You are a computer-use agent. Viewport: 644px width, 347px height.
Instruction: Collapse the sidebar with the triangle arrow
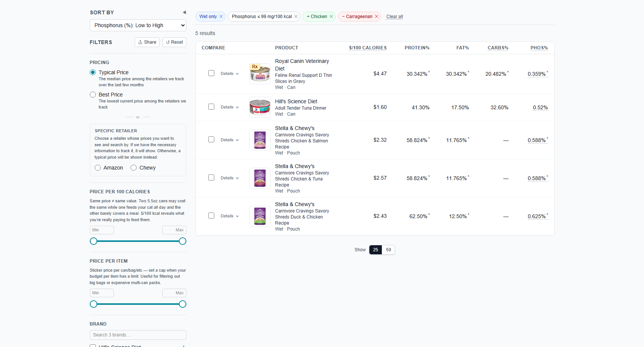click(184, 12)
